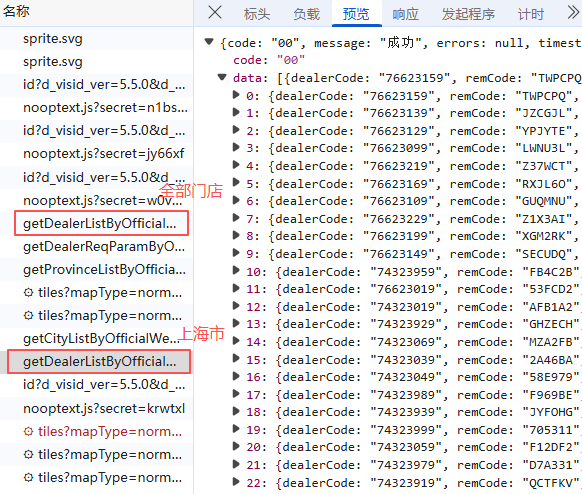Expand data item 16 with dealerCode 74323049

tap(236, 376)
